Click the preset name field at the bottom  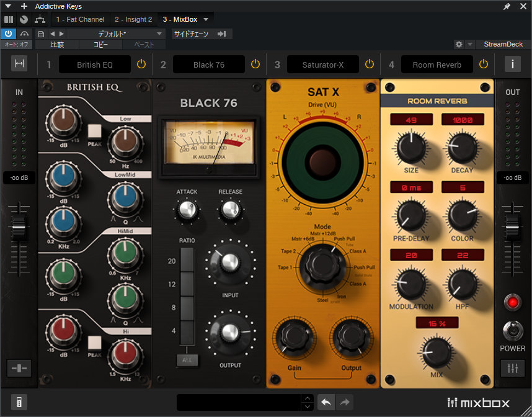pos(239,403)
